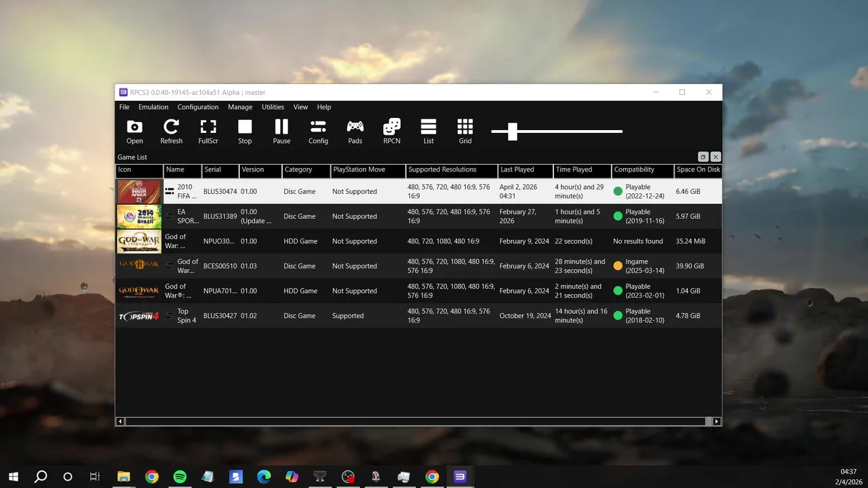868x488 pixels.
Task: Float the Game List panel
Action: (x=703, y=157)
